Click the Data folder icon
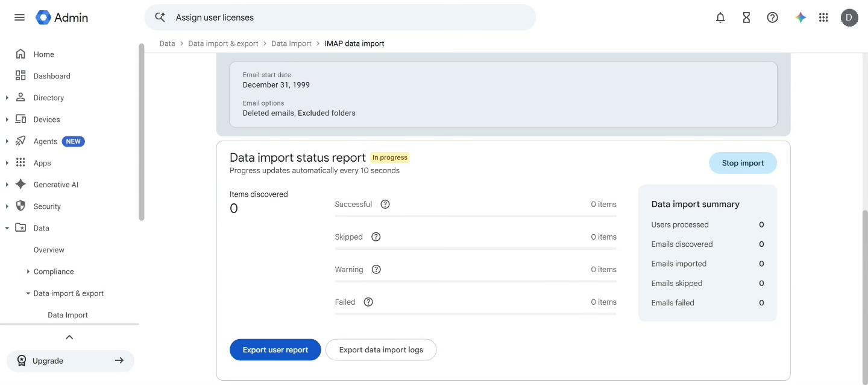 pos(20,227)
